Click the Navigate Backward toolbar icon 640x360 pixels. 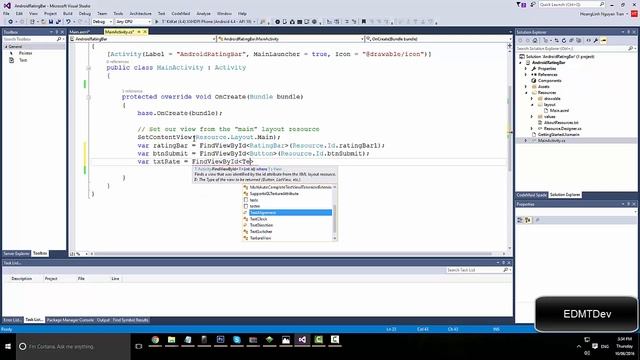pos(11,22)
